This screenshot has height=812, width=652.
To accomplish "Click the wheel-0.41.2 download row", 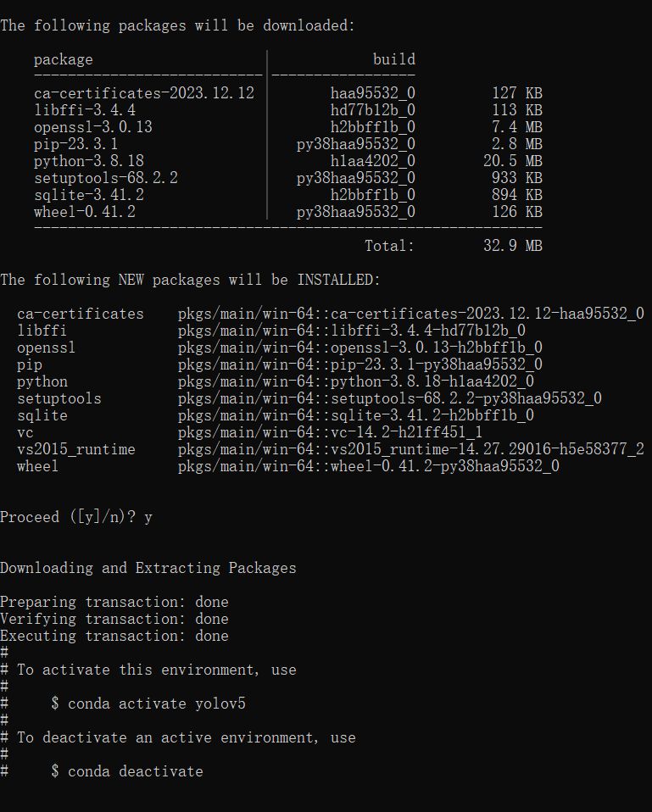I will [x=288, y=212].
